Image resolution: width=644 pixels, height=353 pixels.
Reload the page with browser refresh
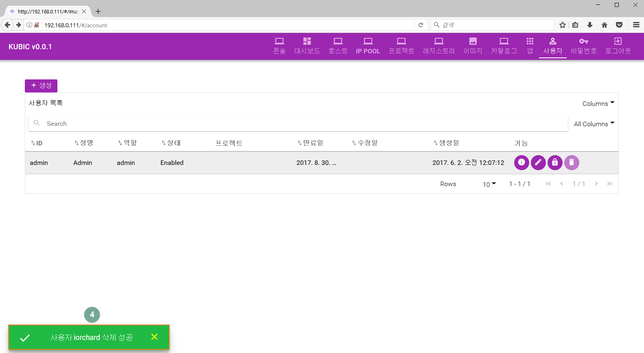[421, 25]
